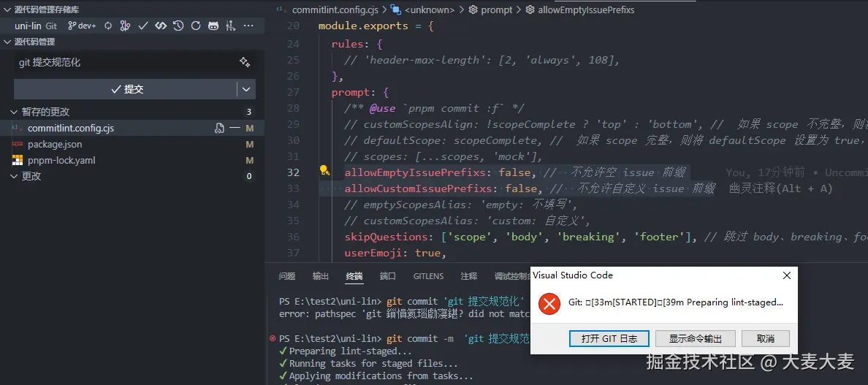Click the sync changes circular arrows icon
868x385 pixels.
108,26
